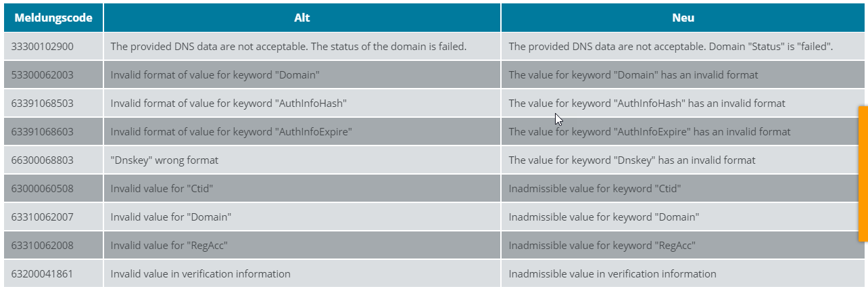The height and width of the screenshot is (291, 868).
Task: Select message code 63310062007
Action: click(x=43, y=217)
